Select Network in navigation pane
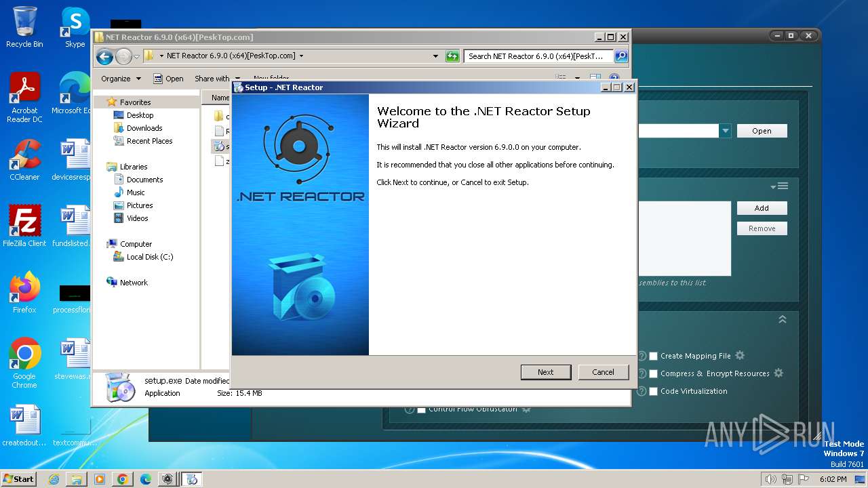This screenshot has width=868, height=488. coord(134,283)
